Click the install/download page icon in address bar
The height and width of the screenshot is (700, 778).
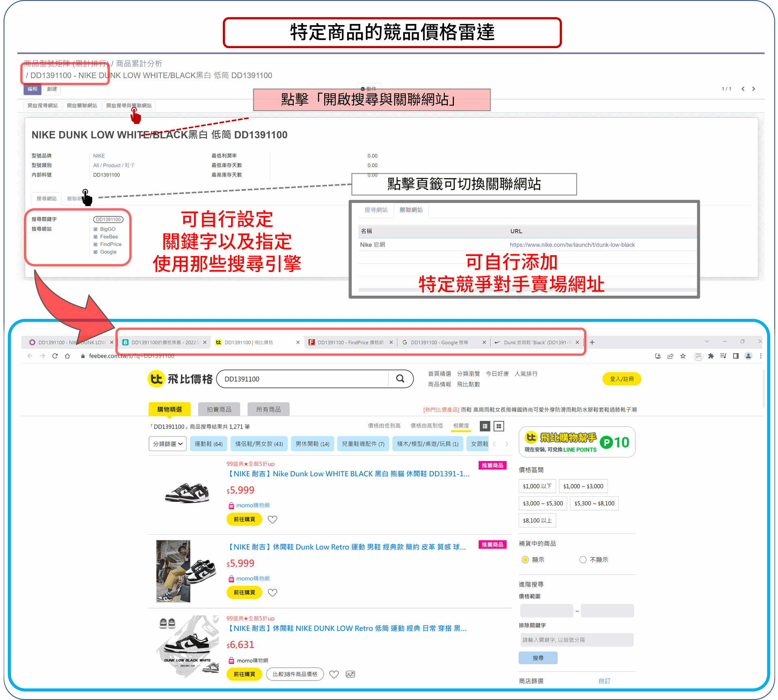click(658, 356)
